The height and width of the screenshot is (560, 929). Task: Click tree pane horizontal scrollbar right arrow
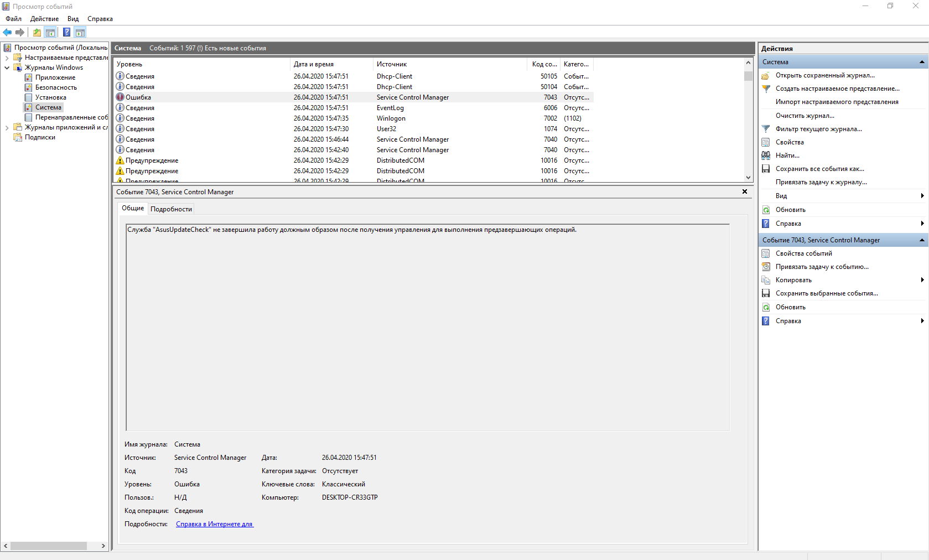pyautogui.click(x=103, y=546)
